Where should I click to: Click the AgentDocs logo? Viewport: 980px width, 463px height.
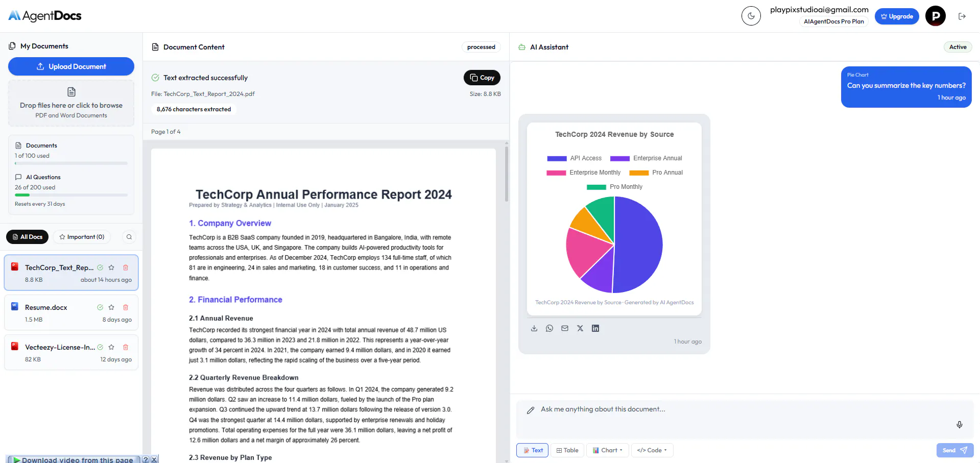pyautogui.click(x=45, y=16)
